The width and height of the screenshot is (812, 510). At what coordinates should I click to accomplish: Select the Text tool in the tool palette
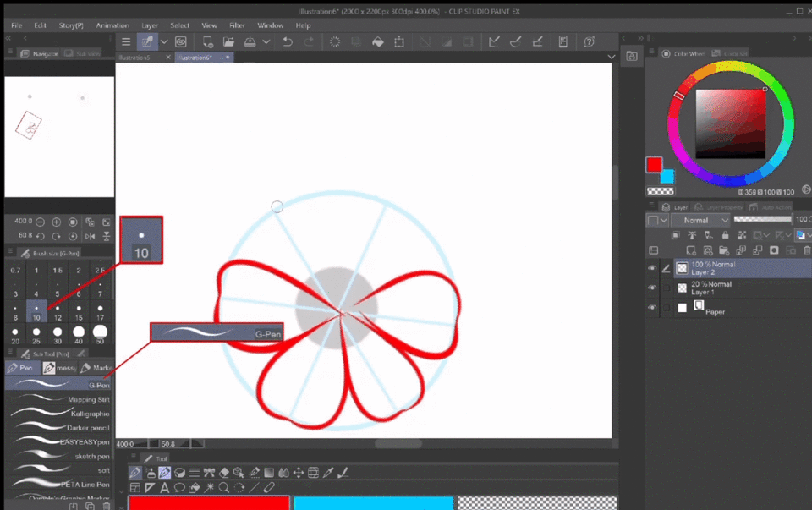(164, 488)
